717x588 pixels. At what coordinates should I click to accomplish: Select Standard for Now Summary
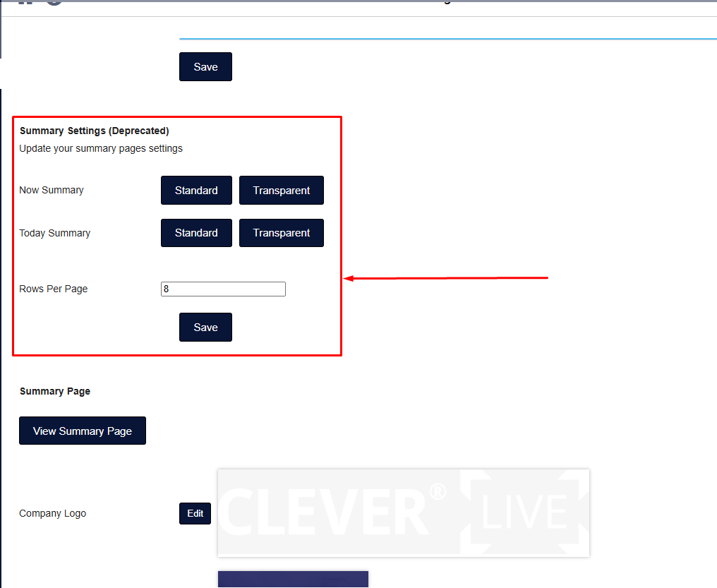[196, 191]
